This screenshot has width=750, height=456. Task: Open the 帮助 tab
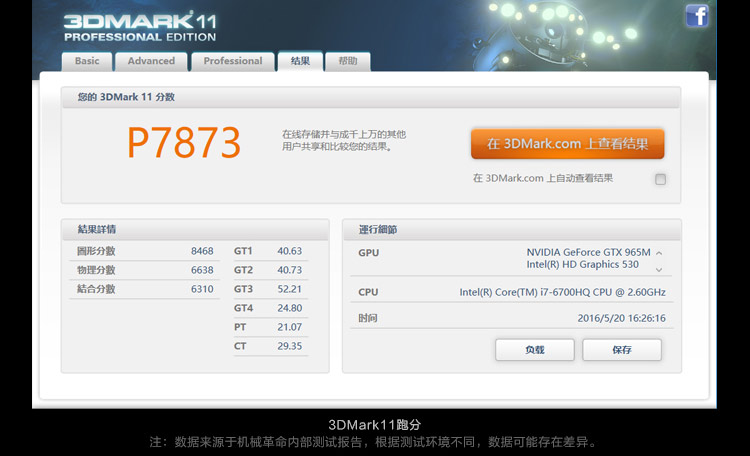click(x=348, y=61)
